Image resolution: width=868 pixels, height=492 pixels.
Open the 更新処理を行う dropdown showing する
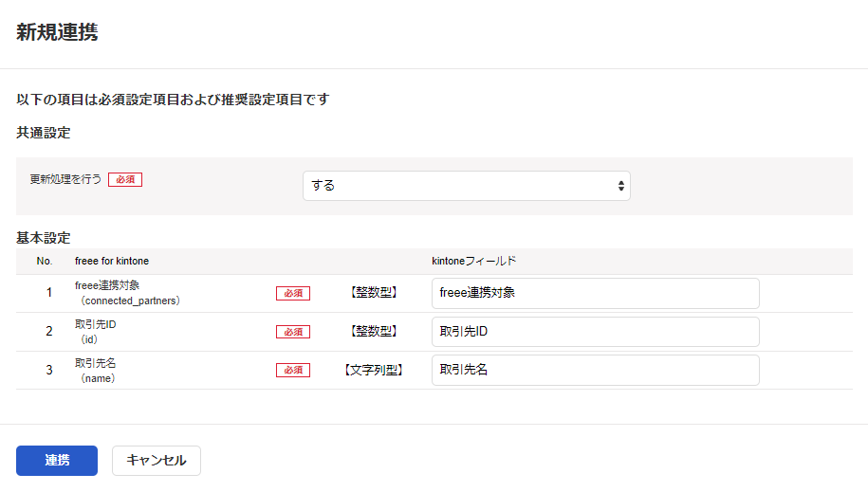466,186
